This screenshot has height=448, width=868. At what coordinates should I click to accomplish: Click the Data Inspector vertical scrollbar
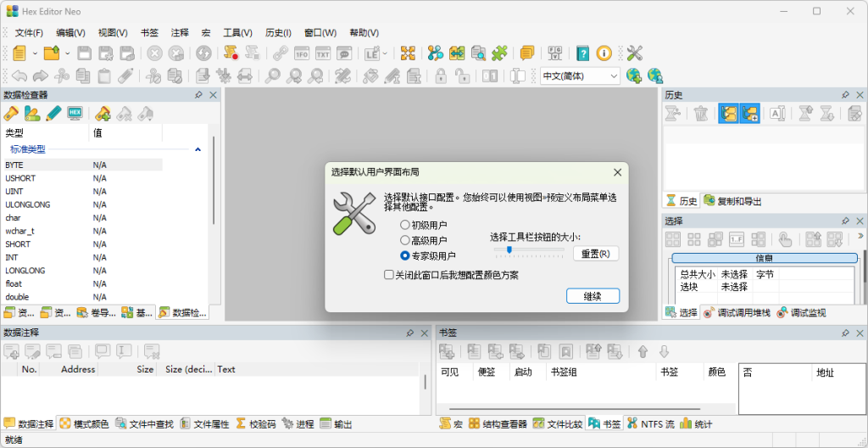214,180
